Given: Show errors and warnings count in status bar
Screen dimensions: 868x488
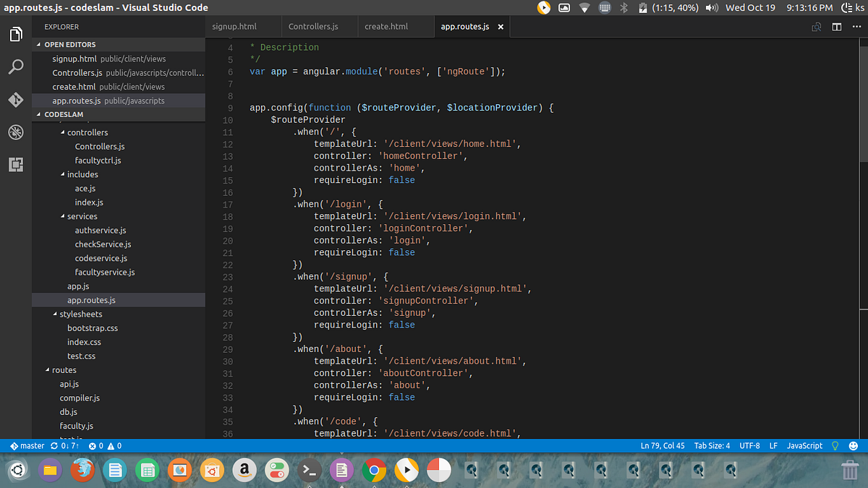Looking at the screenshot, I should 105,446.
